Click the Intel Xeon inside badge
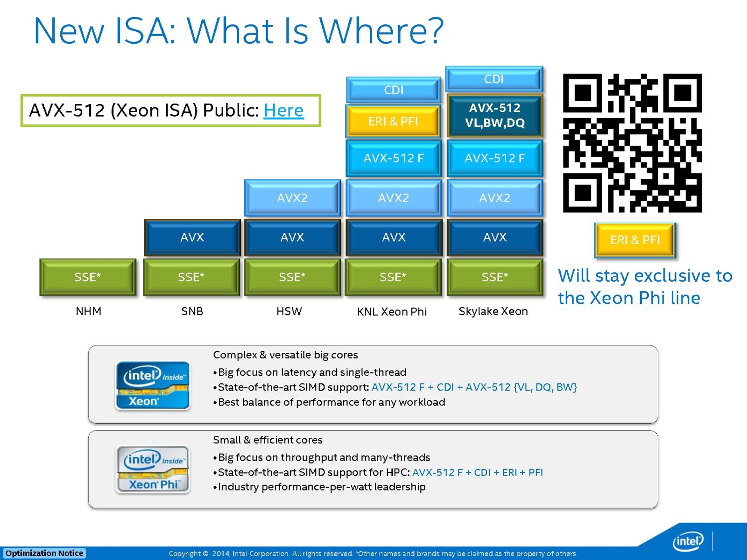This screenshot has height=560, width=747. tap(153, 385)
